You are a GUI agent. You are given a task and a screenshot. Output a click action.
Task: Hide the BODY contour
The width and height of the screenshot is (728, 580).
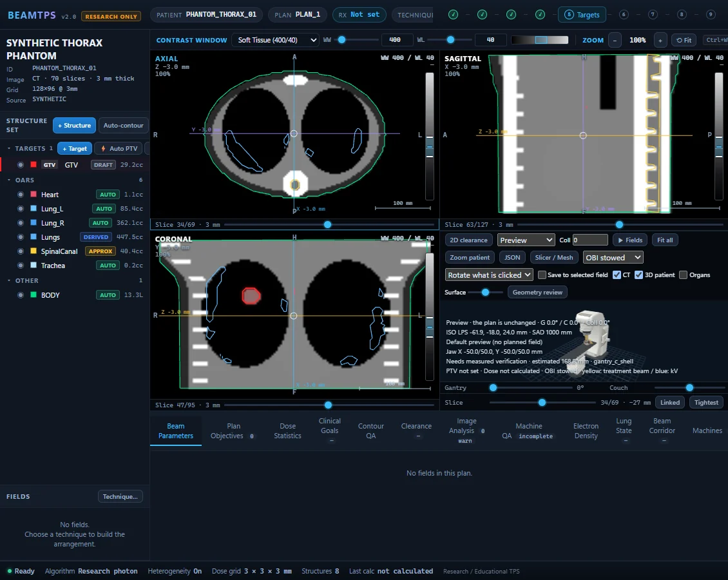[x=21, y=295]
